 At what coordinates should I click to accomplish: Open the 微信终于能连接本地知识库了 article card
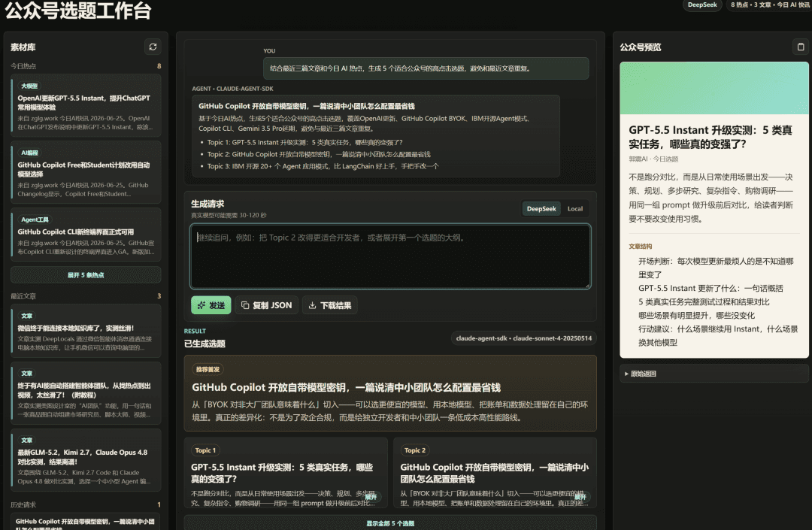pyautogui.click(x=86, y=331)
